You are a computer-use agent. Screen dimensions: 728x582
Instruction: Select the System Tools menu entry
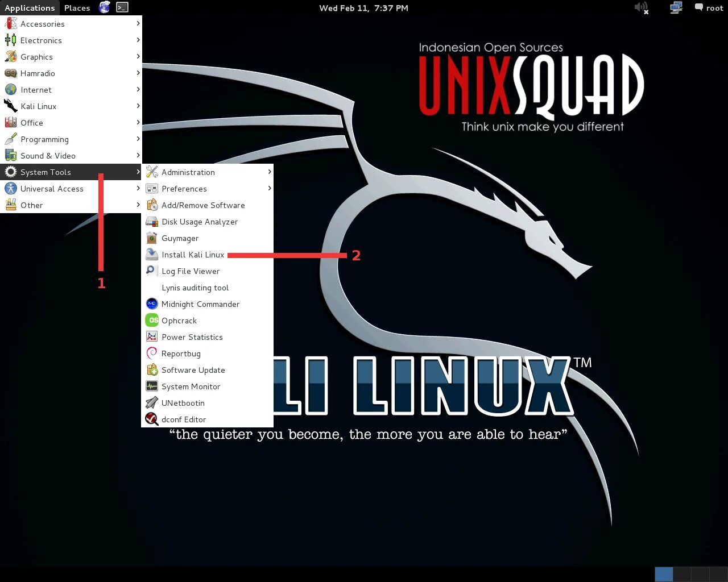pyautogui.click(x=71, y=172)
